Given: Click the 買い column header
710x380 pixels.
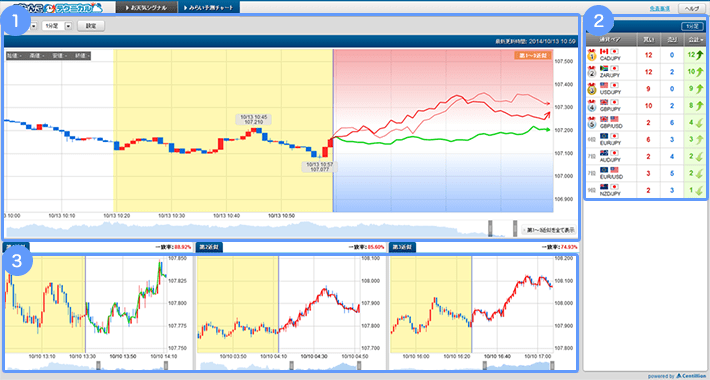Looking at the screenshot, I should 648,40.
